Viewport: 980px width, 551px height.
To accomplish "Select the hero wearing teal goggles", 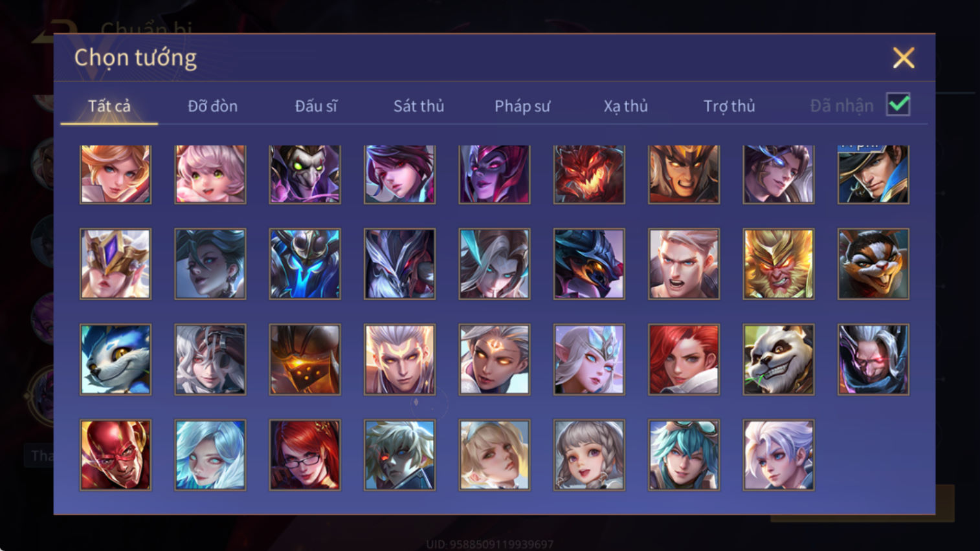I will [684, 455].
